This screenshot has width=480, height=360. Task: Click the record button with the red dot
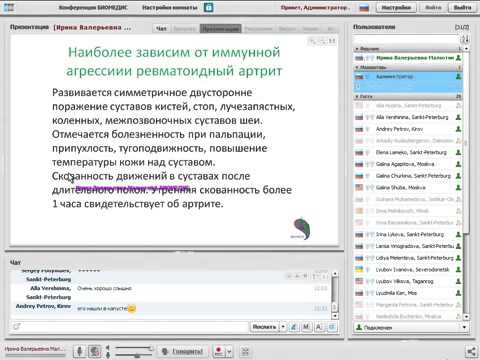pos(219,351)
